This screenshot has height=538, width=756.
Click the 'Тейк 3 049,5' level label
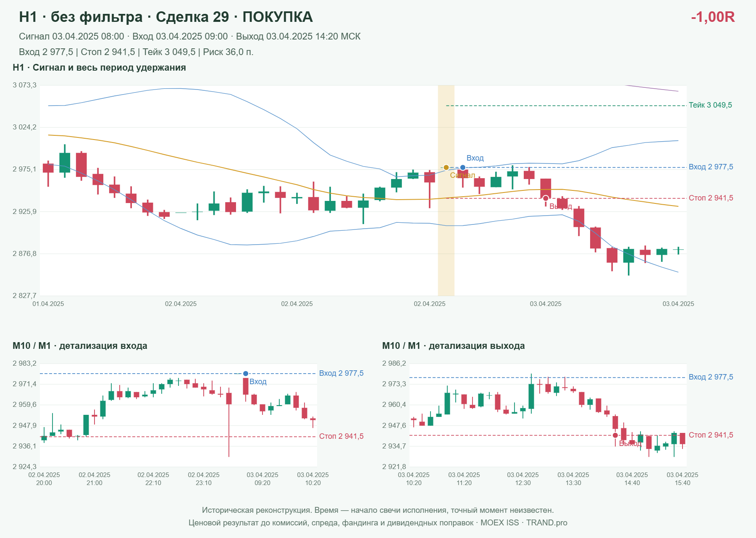[x=710, y=105]
